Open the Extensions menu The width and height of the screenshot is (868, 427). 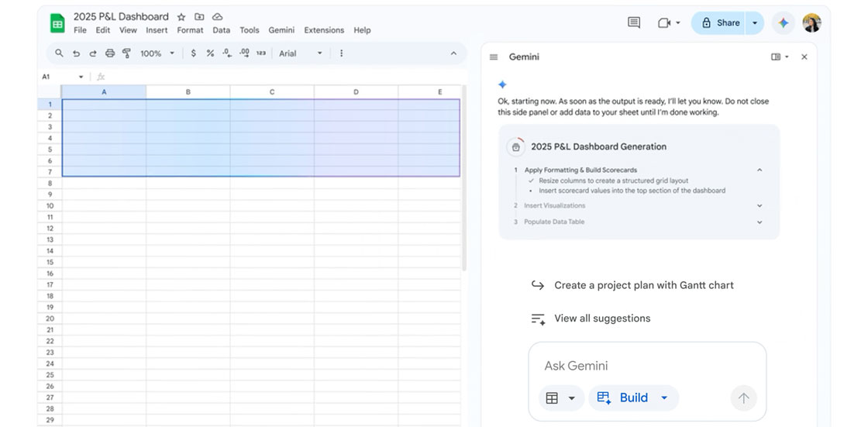325,30
